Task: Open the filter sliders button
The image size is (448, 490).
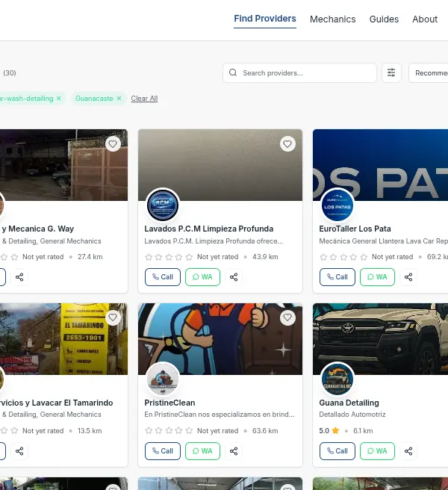Action: point(391,72)
